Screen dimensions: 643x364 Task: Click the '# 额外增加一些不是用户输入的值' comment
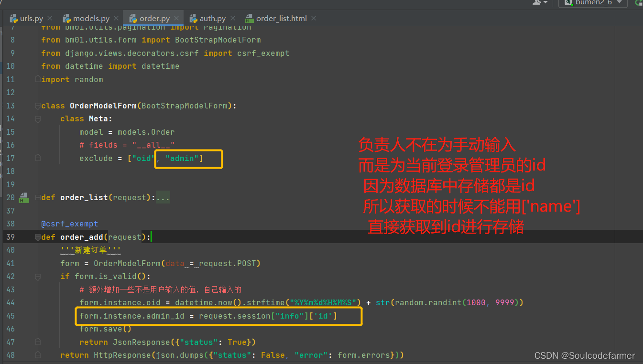(161, 290)
